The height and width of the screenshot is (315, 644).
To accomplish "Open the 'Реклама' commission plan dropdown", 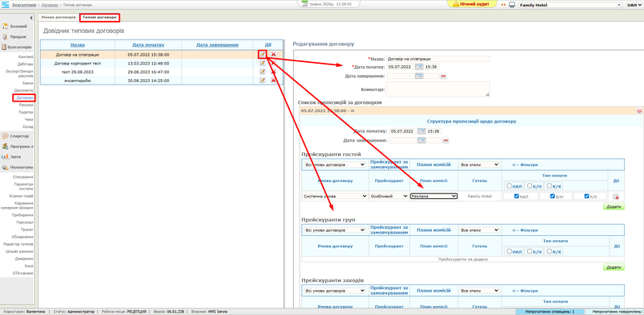I will pos(434,196).
